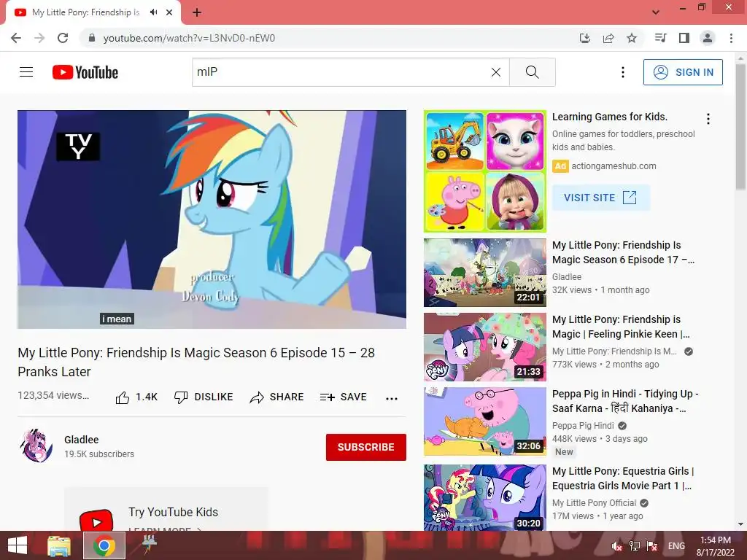747x560 pixels.
Task: Click the Chrome icon in the taskbar
Action: (104, 545)
